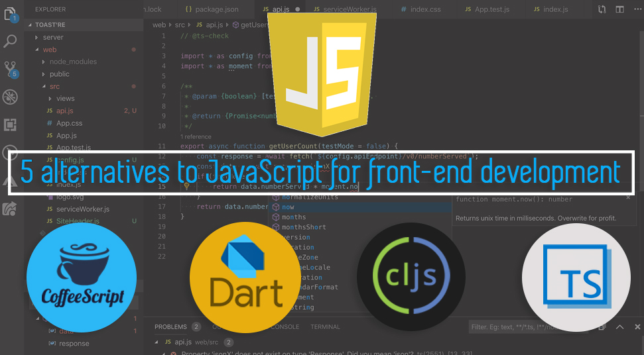Image resolution: width=644 pixels, height=355 pixels.
Task: Switch to the serviceWorker.js tab
Action: click(x=346, y=9)
